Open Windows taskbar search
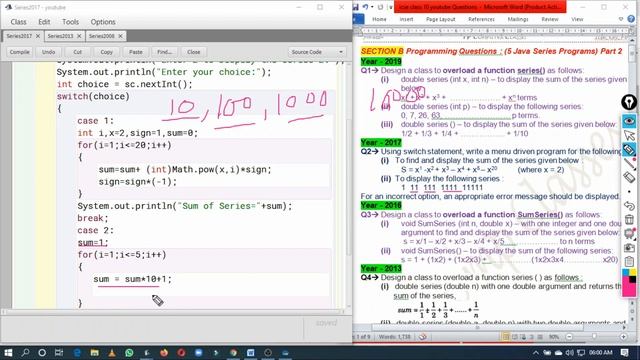Screen dimensions: 640x360 pyautogui.click(x=25, y=352)
